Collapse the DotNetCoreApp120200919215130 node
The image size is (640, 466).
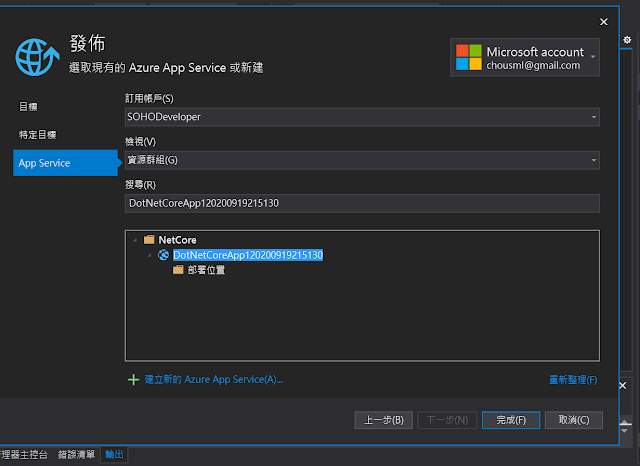[x=149, y=255]
